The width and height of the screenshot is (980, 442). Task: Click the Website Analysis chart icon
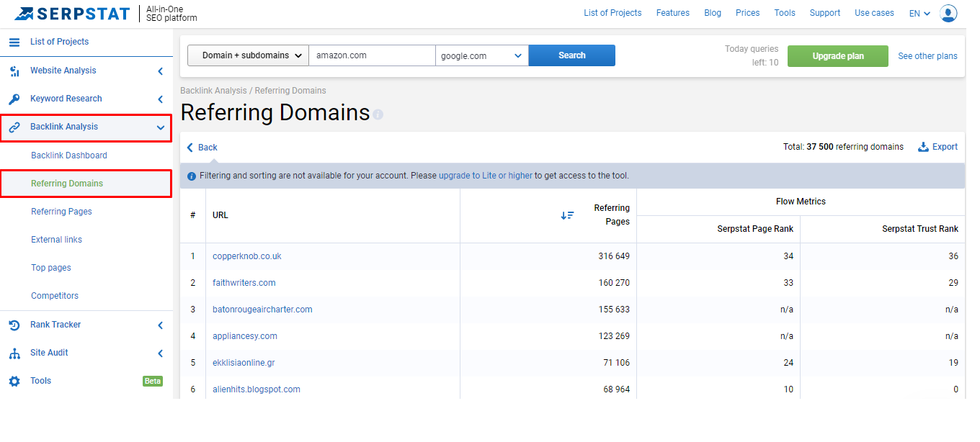[14, 71]
